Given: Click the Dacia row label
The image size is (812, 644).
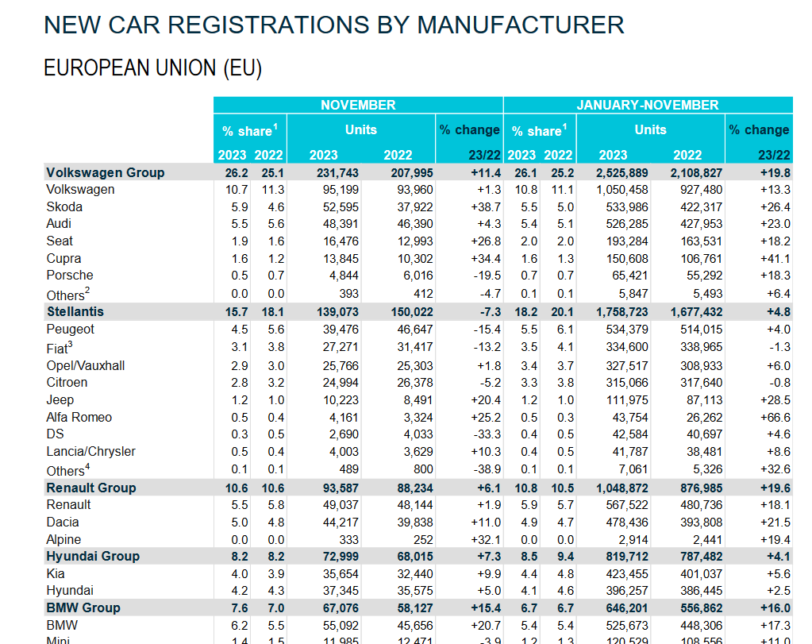Looking at the screenshot, I should point(63,522).
